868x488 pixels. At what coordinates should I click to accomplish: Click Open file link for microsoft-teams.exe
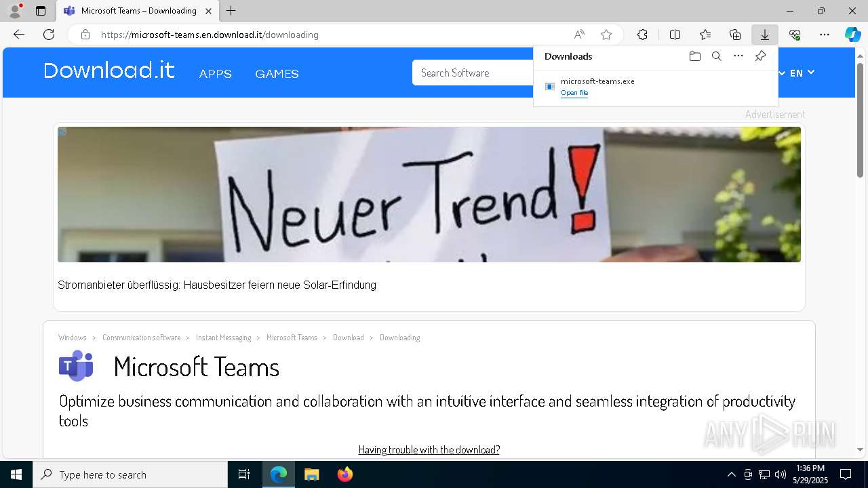tap(574, 93)
